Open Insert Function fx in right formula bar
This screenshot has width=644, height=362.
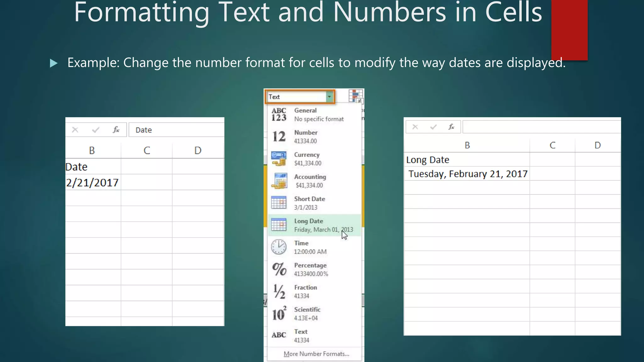tap(451, 127)
